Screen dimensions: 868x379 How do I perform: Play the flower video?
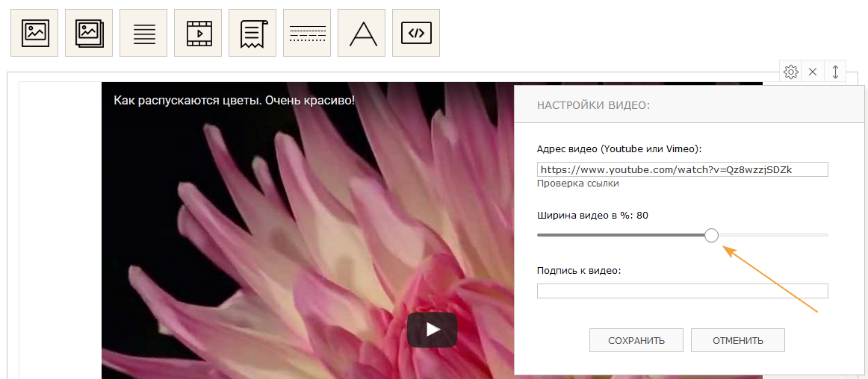(x=433, y=330)
